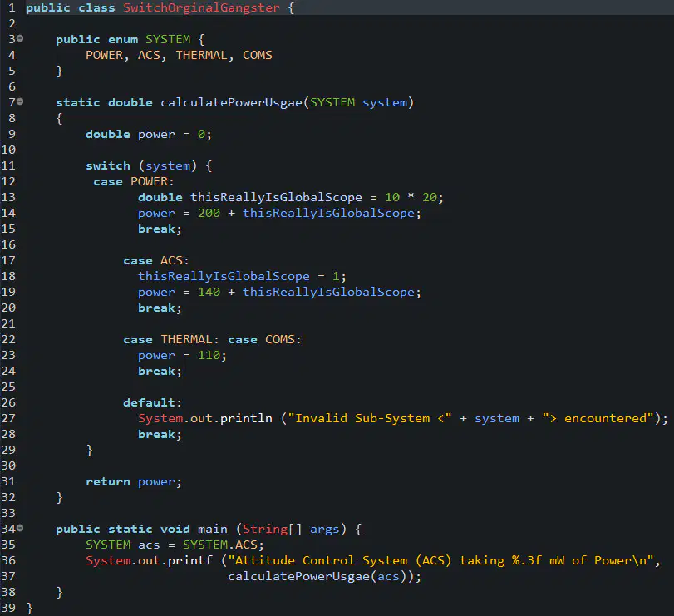
Task: Click line number 21 in the gutter
Action: click(x=8, y=323)
